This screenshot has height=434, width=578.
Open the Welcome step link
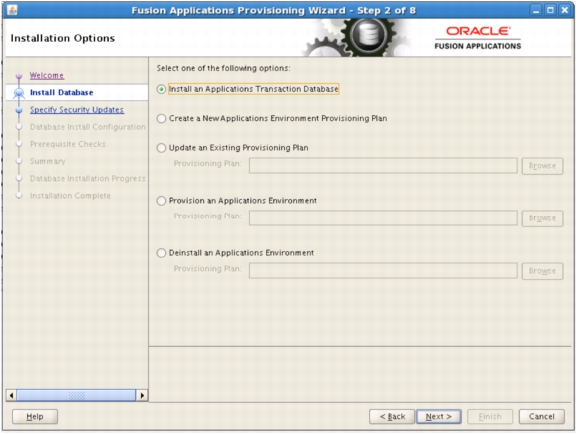tap(47, 75)
